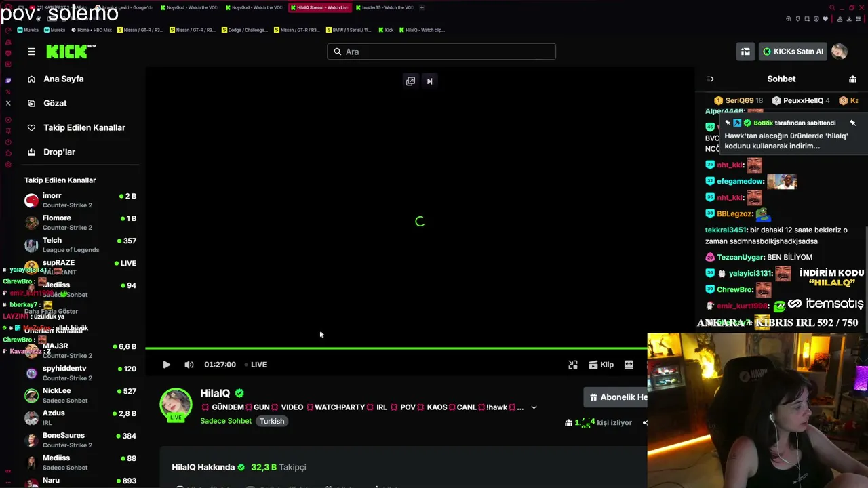Click PeuxxHellQ in the chat leaderboard

803,100
